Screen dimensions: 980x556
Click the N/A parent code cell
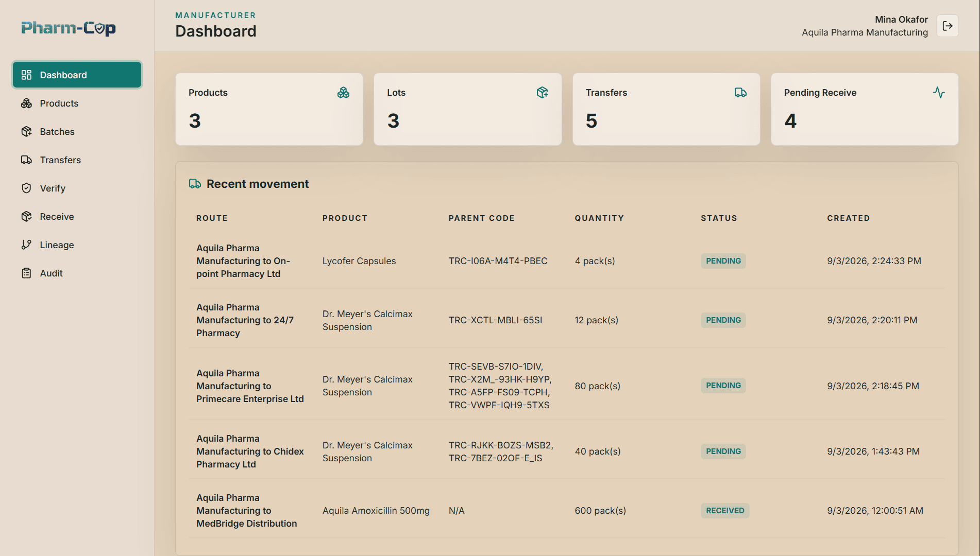click(x=457, y=511)
